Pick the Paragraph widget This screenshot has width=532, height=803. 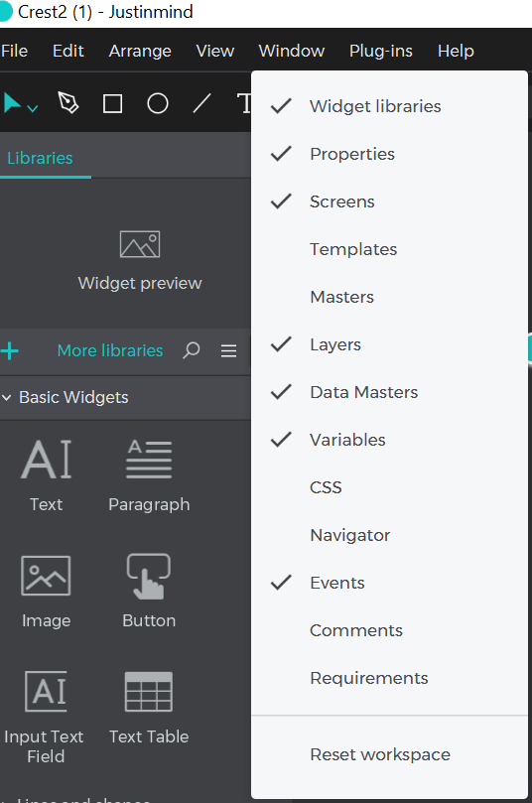pyautogui.click(x=149, y=475)
